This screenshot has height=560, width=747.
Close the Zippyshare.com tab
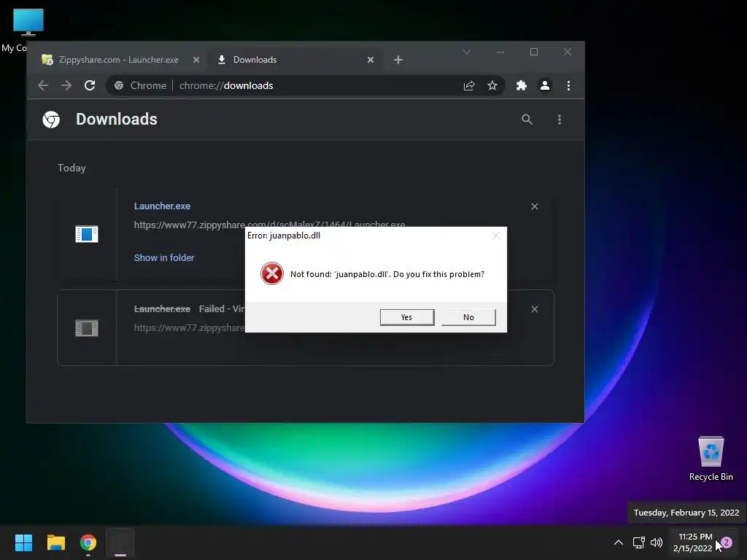pyautogui.click(x=196, y=60)
